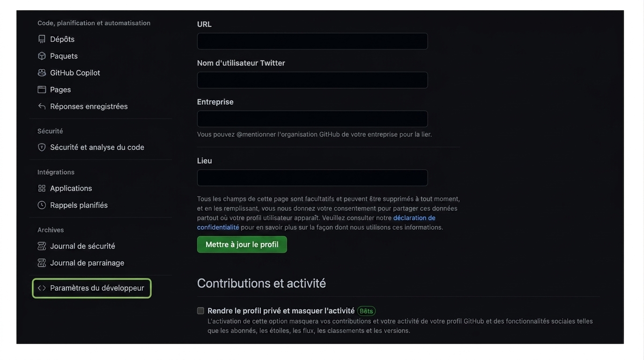Enable Rendre le profil privé checkbox
The image size is (644, 360).
tap(200, 311)
